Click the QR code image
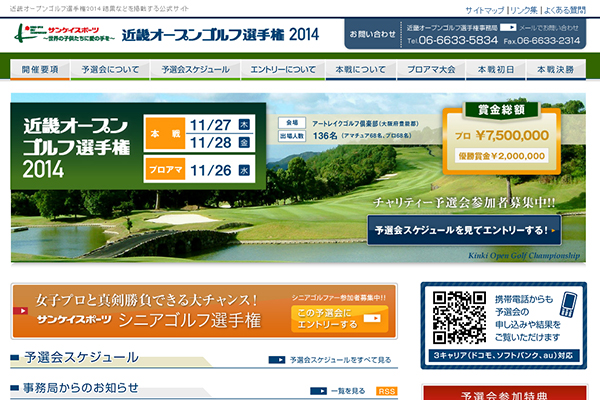 click(460, 317)
